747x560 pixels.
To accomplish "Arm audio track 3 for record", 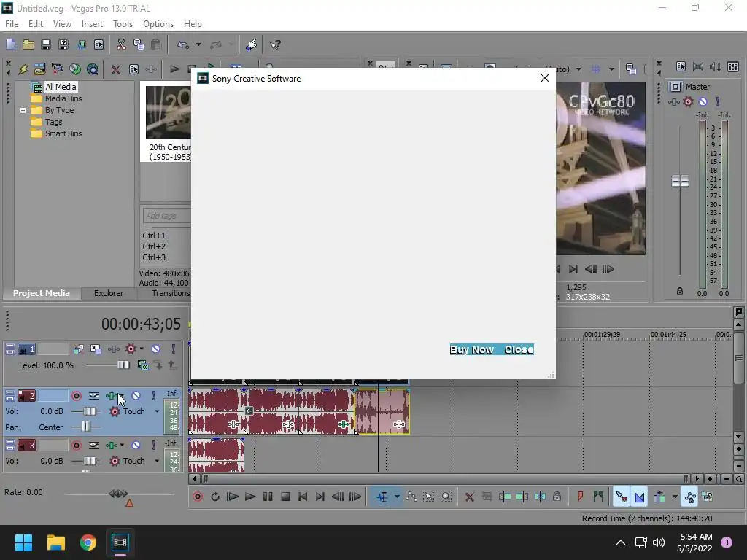I will 76,446.
